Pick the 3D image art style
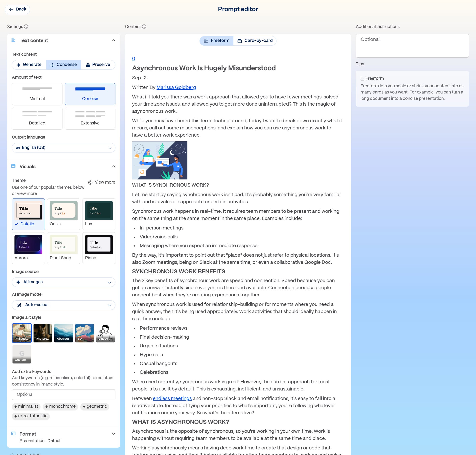The height and width of the screenshot is (455, 476). click(x=84, y=333)
